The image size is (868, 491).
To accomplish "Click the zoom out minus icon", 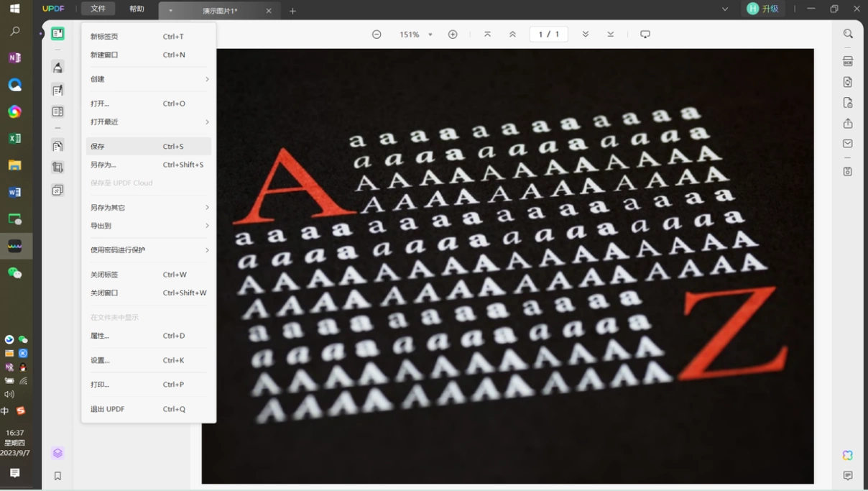I will pos(377,35).
